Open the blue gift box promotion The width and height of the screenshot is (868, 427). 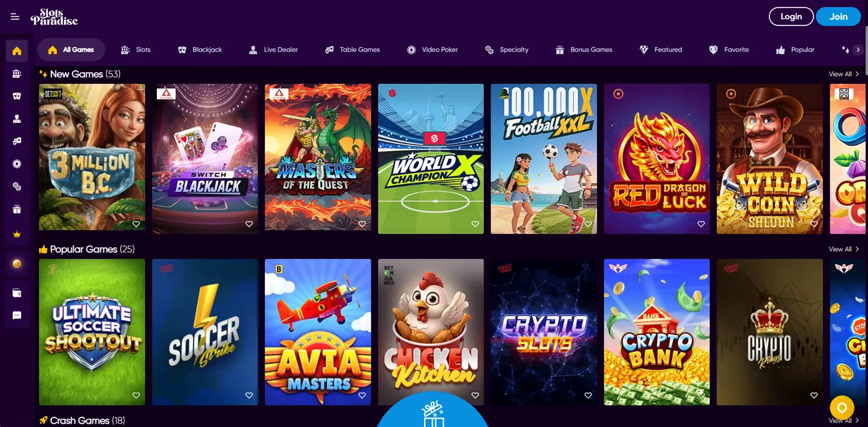pos(433,411)
